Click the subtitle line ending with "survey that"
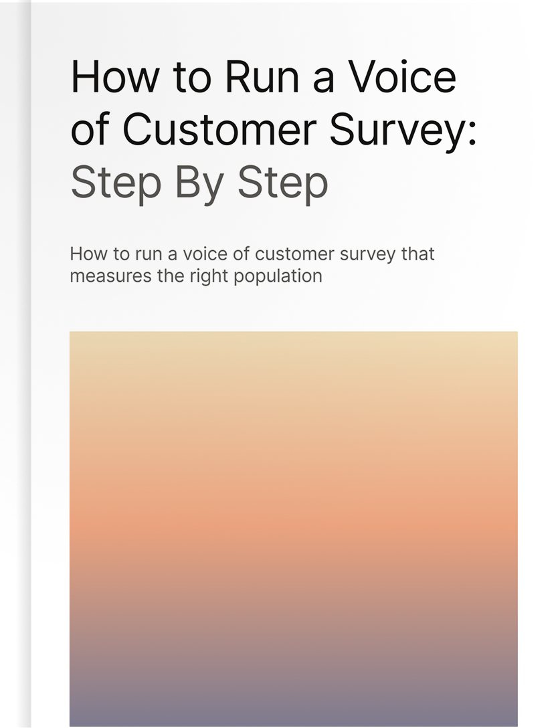The height and width of the screenshot is (728, 560). coord(252,254)
